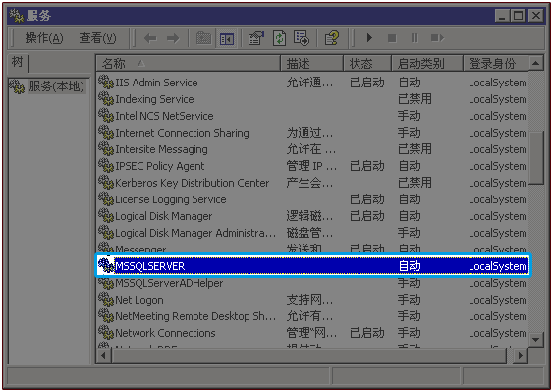Click the Up one level folder icon
This screenshot has width=553, height=392.
pos(203,38)
